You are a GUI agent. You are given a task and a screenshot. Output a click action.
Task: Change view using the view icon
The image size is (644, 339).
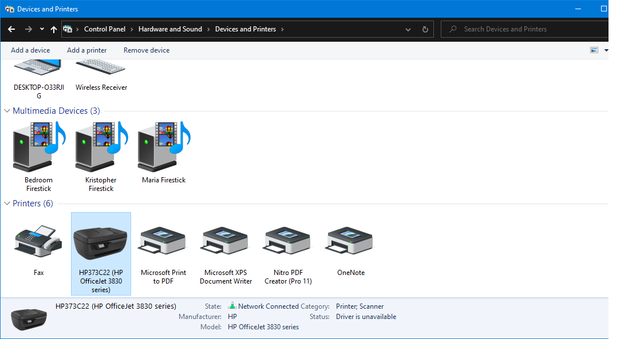(594, 50)
